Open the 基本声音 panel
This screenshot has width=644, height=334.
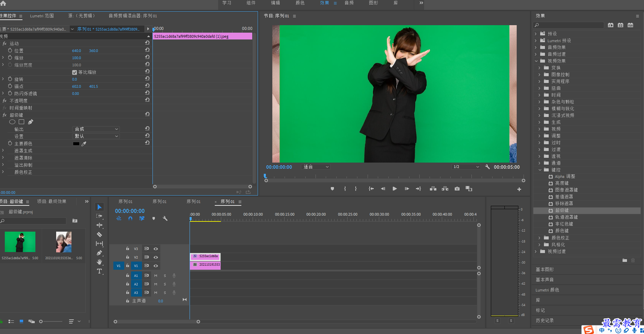tap(545, 280)
